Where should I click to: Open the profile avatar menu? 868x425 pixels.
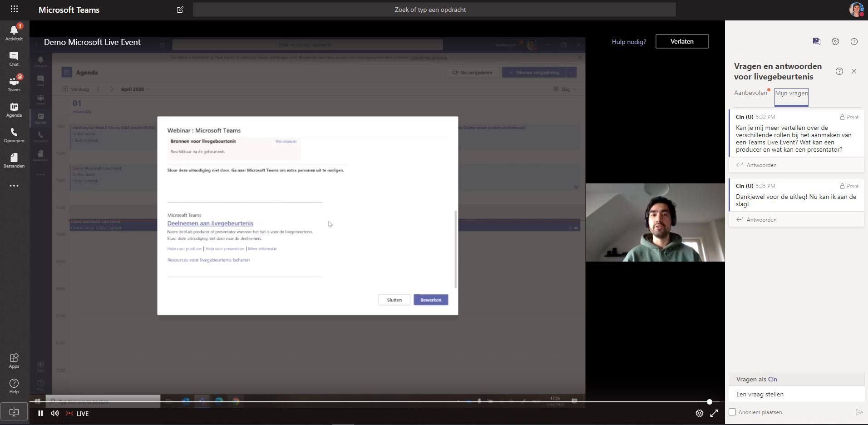(x=856, y=10)
